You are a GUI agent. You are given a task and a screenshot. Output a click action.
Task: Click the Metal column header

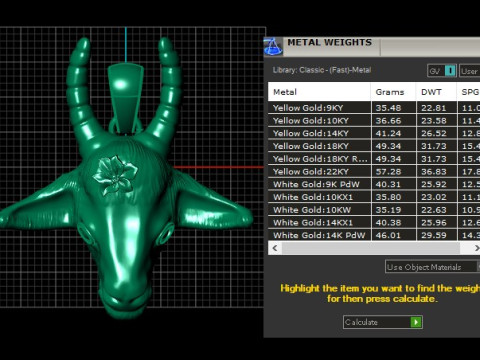pos(319,92)
